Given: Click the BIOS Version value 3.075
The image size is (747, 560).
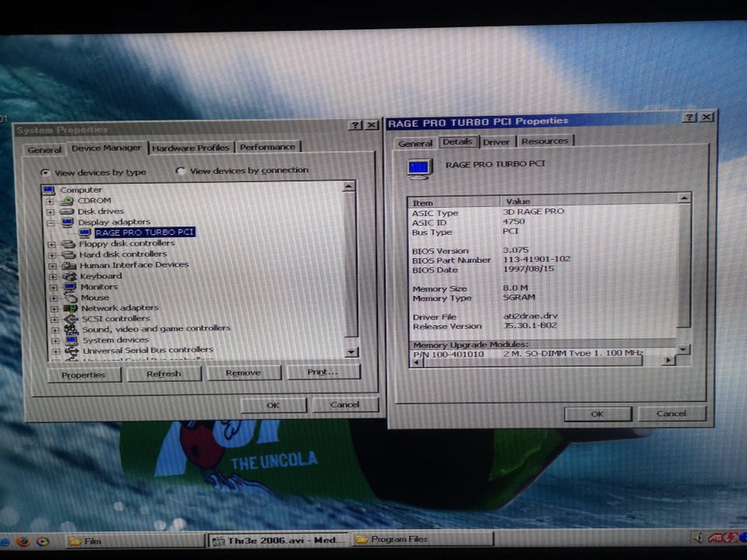Looking at the screenshot, I should (515, 250).
